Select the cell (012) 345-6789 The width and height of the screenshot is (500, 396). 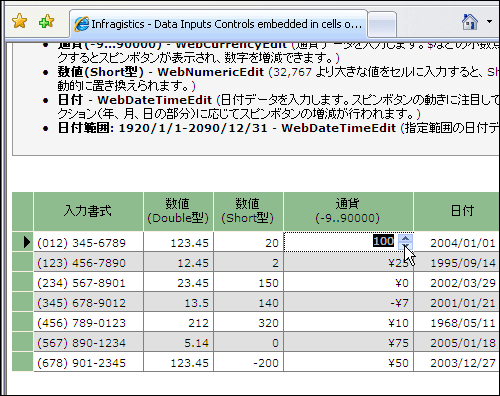point(88,242)
